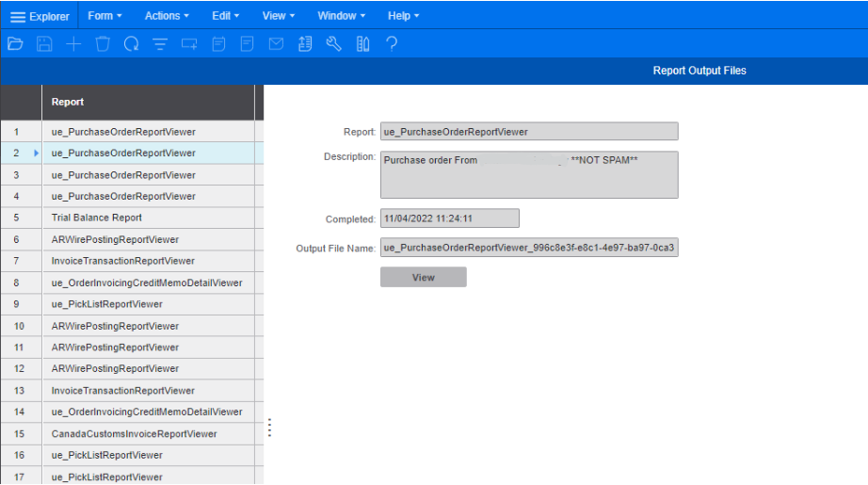Click the save disk toolbar icon
The width and height of the screenshot is (868, 485).
click(44, 43)
